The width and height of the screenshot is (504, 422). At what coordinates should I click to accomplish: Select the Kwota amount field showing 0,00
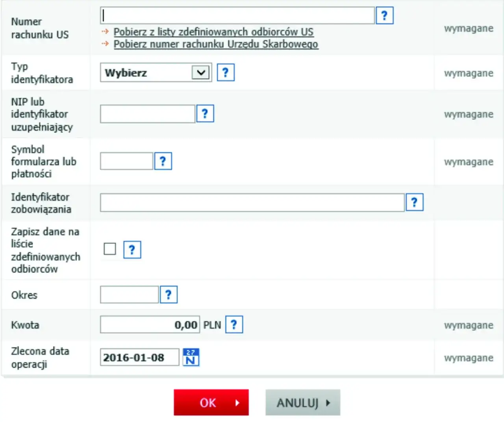pyautogui.click(x=150, y=324)
